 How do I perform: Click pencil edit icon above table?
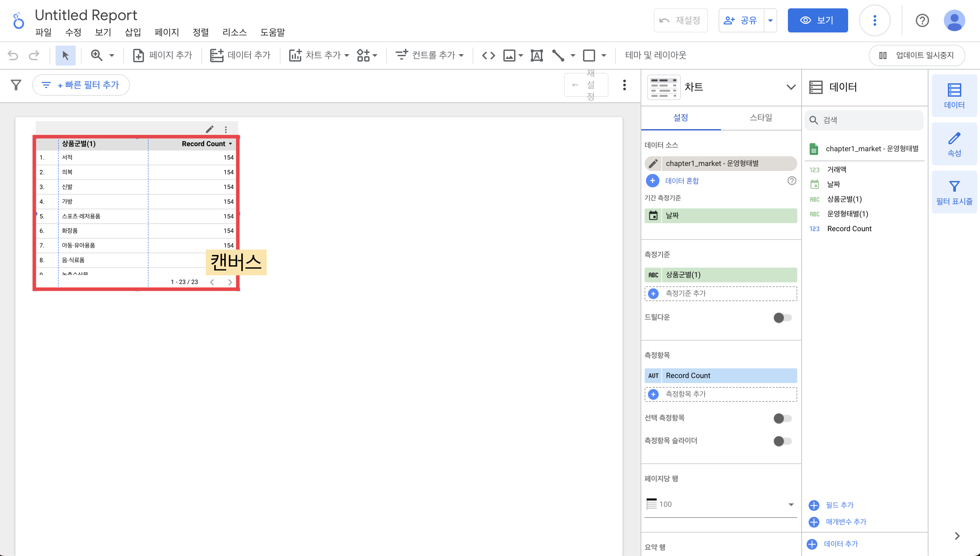[x=210, y=129]
